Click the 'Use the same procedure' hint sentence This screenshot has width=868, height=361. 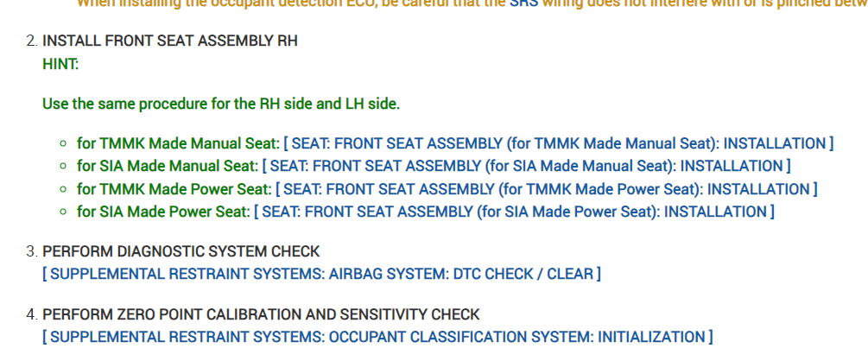coord(221,104)
